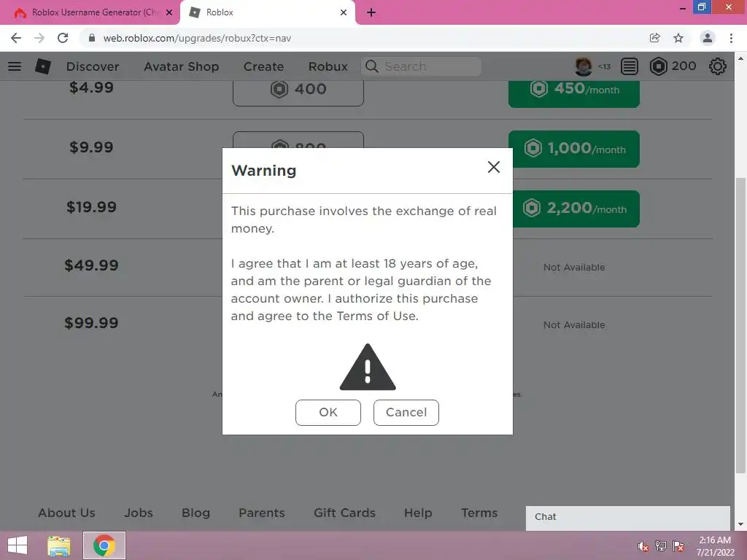Open the settings gear icon
The height and width of the screenshot is (560, 747).
718,66
